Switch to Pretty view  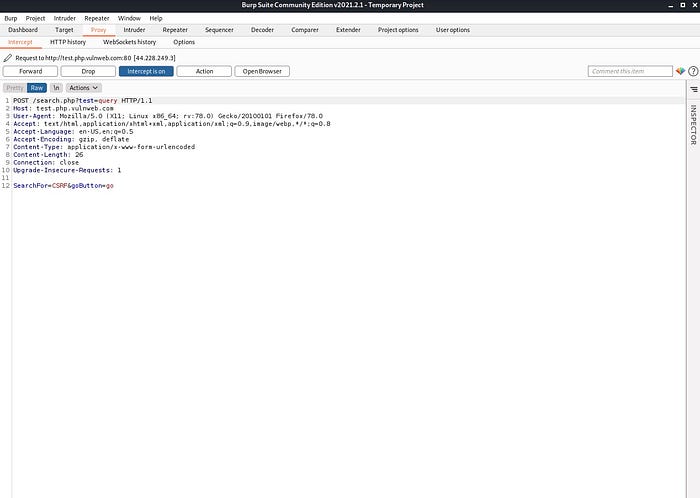[15, 88]
